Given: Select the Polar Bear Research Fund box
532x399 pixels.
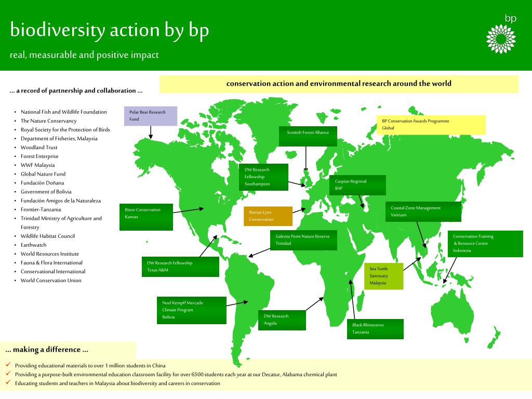Looking at the screenshot, I should [x=151, y=116].
